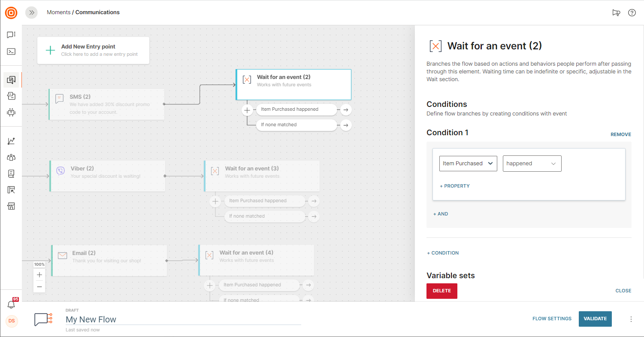Open the People icon in sidebar
This screenshot has height=337, width=644.
[11, 157]
